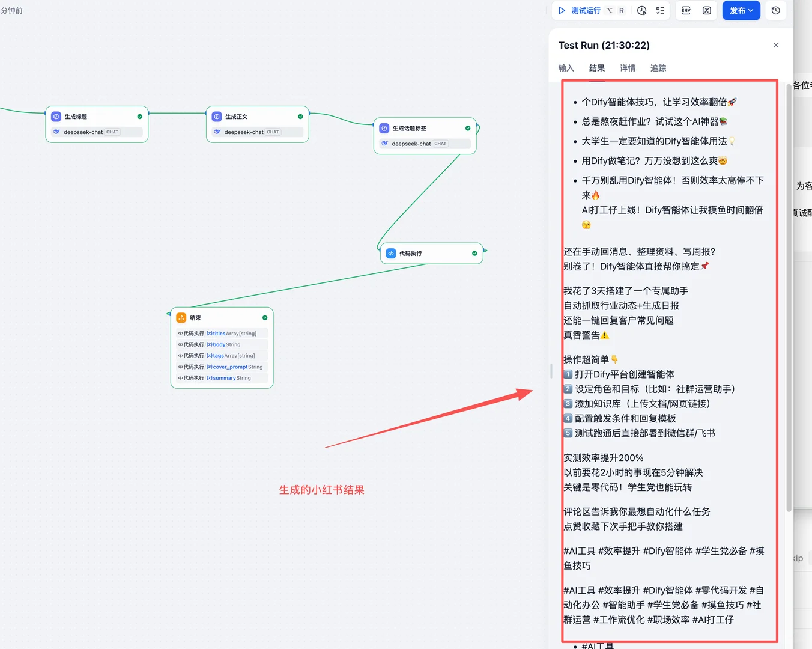Click the panel edge handle beside results
Image resolution: width=812 pixels, height=649 pixels.
[551, 371]
